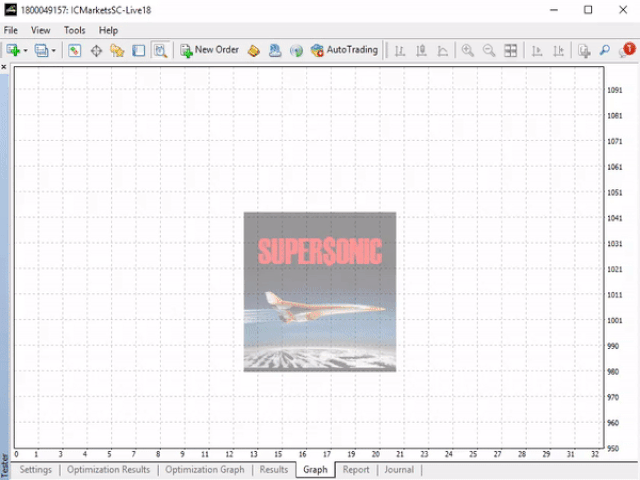The image size is (640, 480).
Task: Click the New Chart icon
Action: pos(13,51)
